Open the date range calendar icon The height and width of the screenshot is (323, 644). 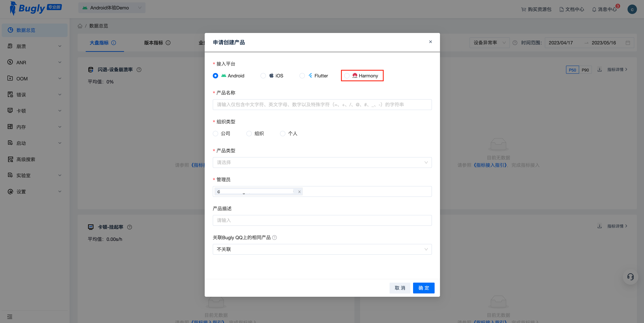[x=628, y=43]
